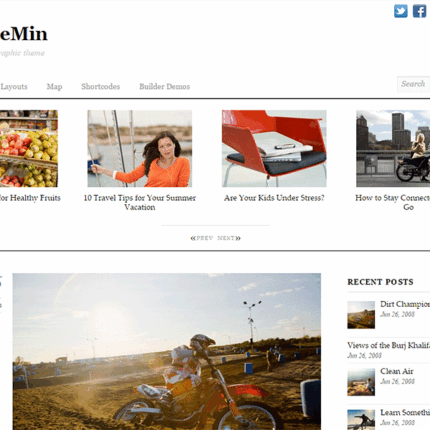Open Are Your Kids Under Stress? article
This screenshot has width=430, height=430.
(x=274, y=198)
